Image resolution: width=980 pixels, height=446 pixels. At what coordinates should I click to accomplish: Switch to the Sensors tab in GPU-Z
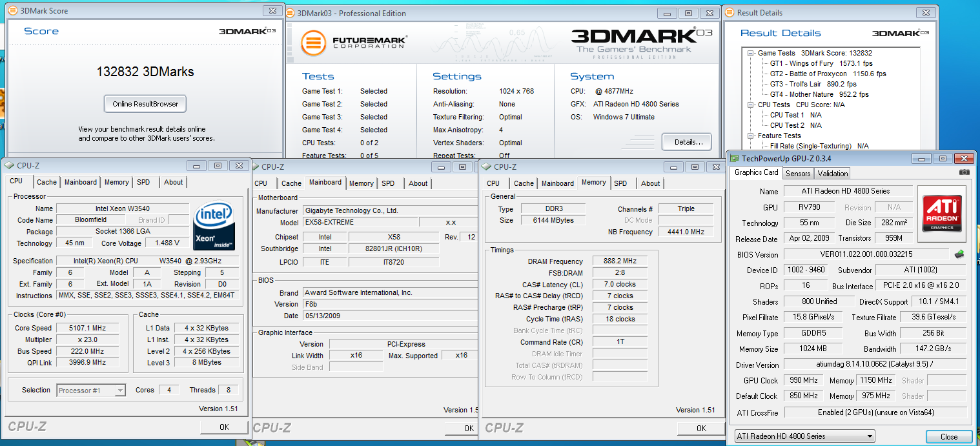[x=798, y=173]
